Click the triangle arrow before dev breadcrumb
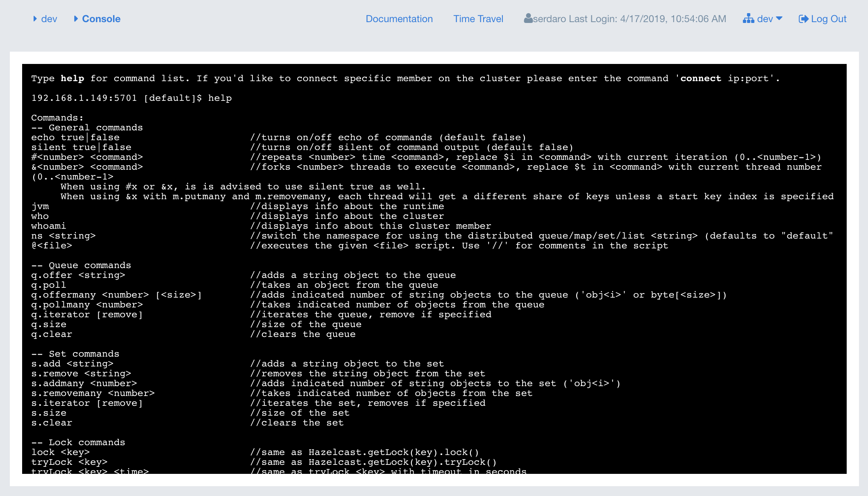 point(35,19)
